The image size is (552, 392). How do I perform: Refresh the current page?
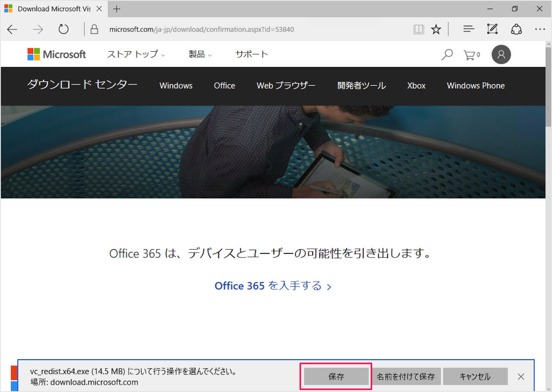click(63, 29)
